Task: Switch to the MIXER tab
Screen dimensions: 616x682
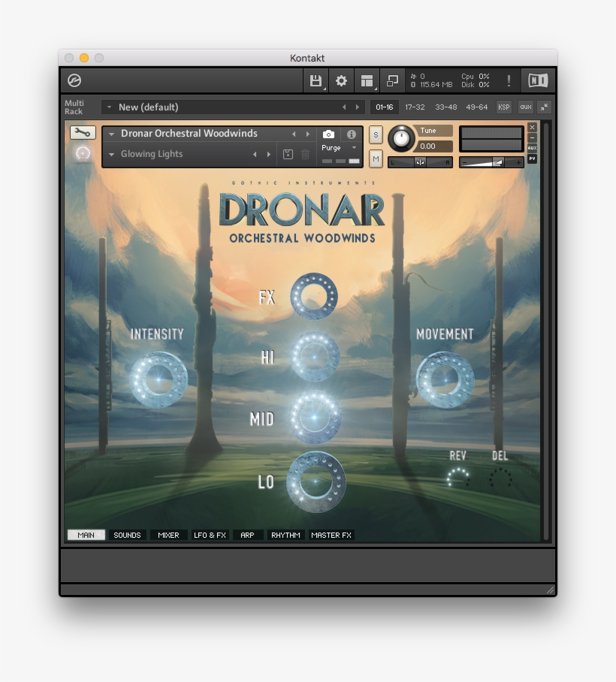Action: pyautogui.click(x=168, y=535)
